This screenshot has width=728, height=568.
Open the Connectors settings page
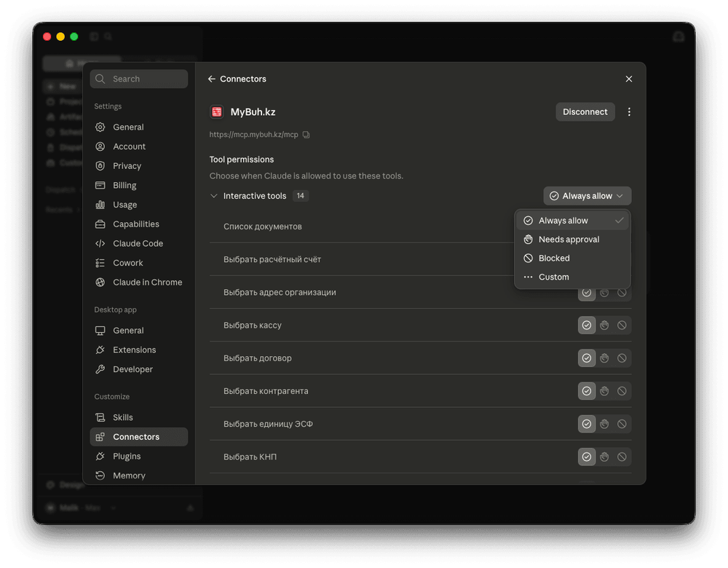(139, 437)
